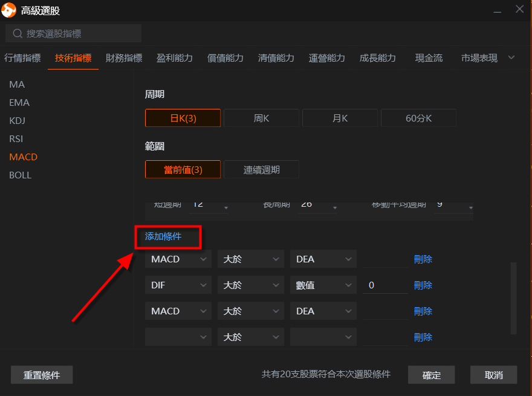Viewport: 532px width, 396px height.
Task: Click the 確定 button
Action: [432, 375]
